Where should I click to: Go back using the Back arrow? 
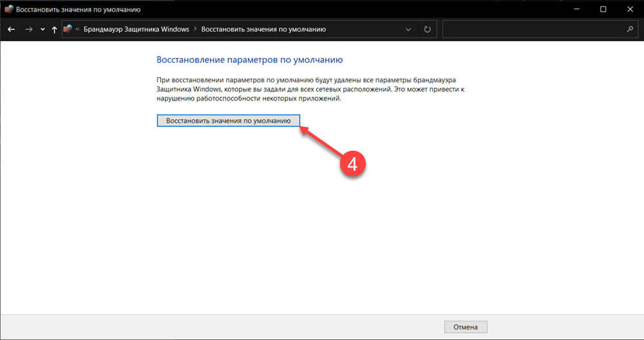(x=11, y=30)
